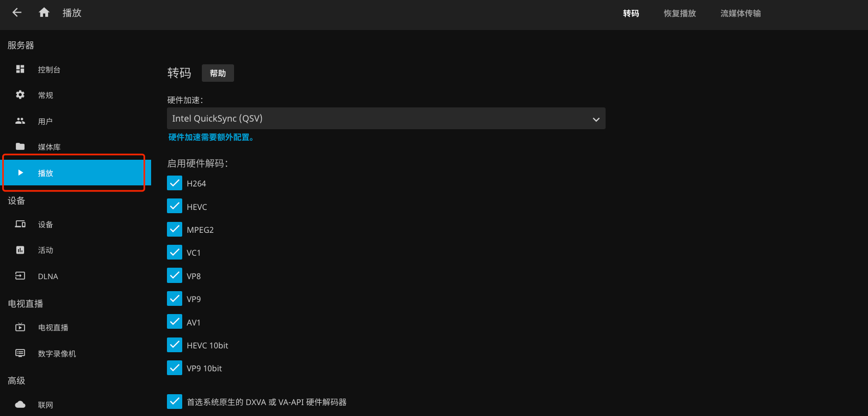Screen dimensions: 868x416
Task: Click the back arrow icon
Action: (17, 13)
